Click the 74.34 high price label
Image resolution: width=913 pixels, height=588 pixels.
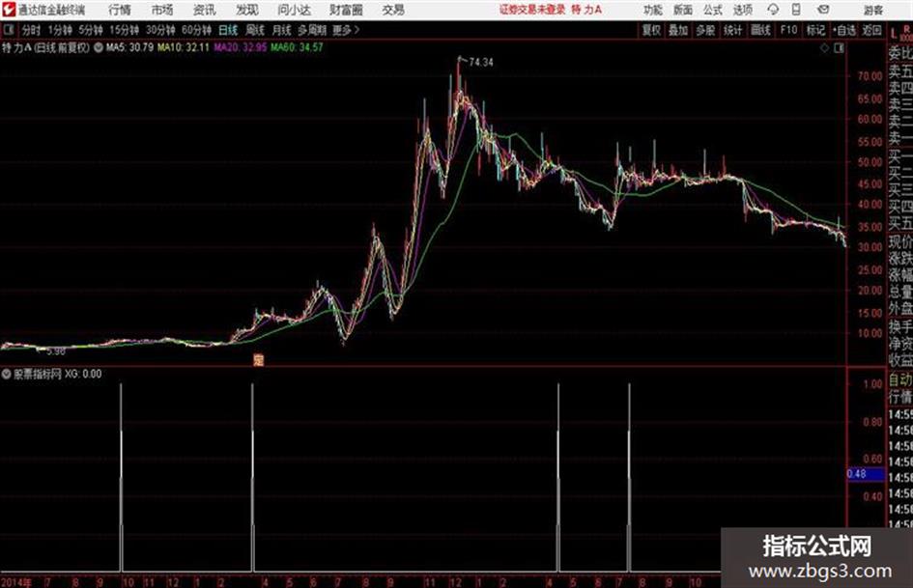[481, 63]
